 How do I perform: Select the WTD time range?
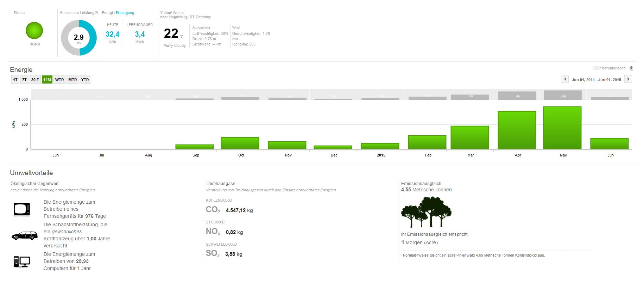[59, 80]
